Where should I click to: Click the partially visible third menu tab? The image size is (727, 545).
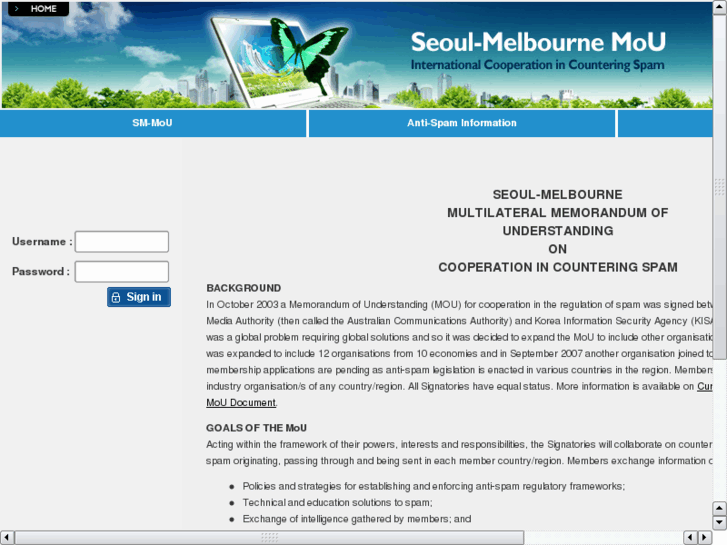(665, 123)
